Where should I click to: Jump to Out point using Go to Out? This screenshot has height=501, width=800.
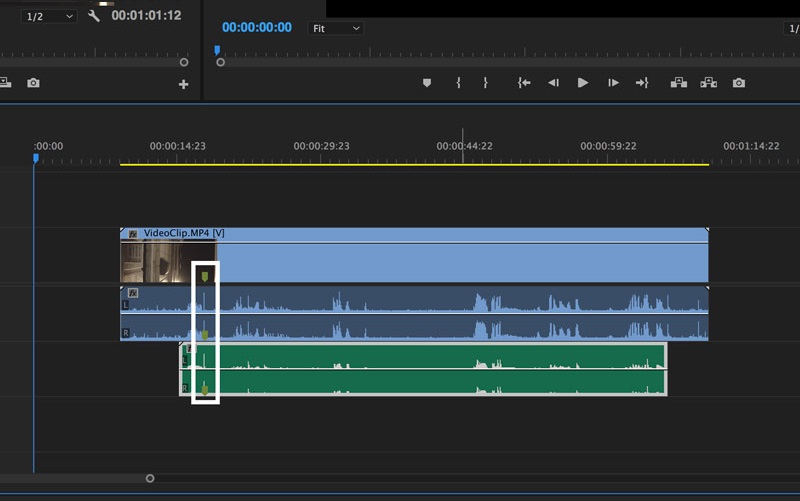642,83
